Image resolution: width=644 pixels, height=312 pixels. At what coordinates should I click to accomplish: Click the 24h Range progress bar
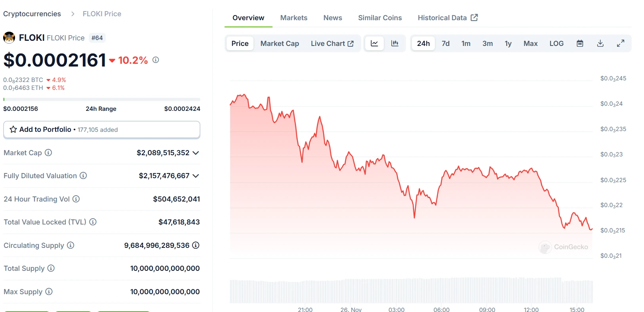102,99
